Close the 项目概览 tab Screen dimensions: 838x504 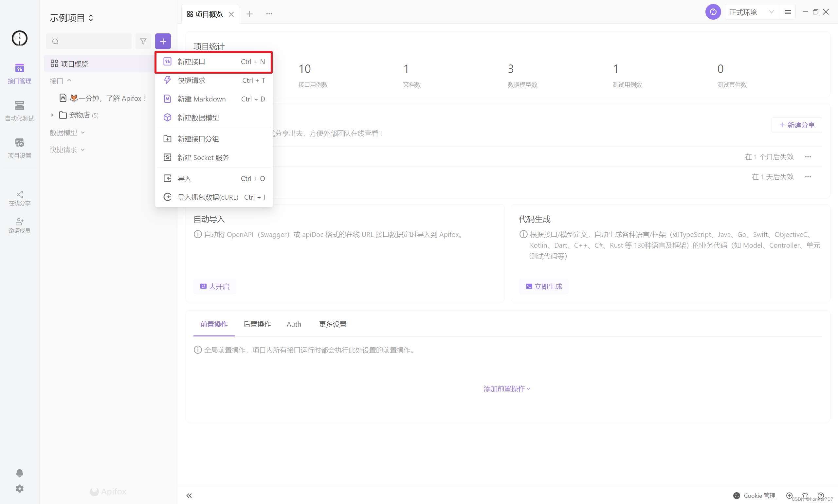coord(231,14)
